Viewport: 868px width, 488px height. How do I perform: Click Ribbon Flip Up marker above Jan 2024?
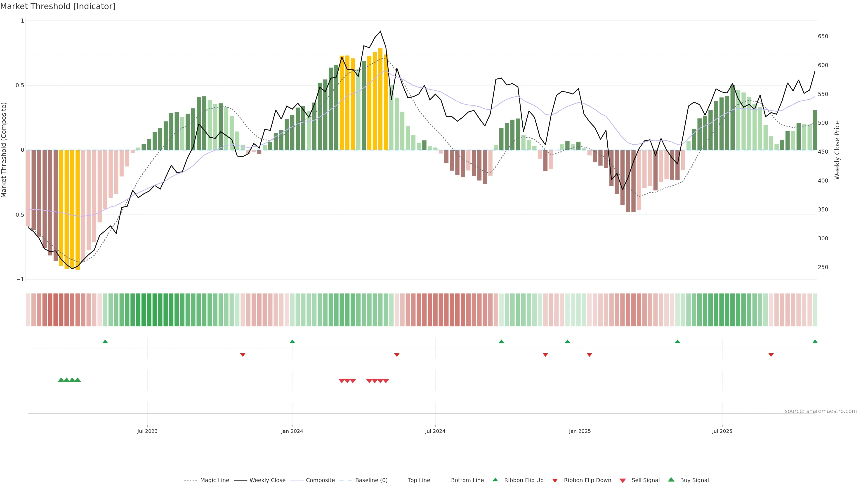292,342
